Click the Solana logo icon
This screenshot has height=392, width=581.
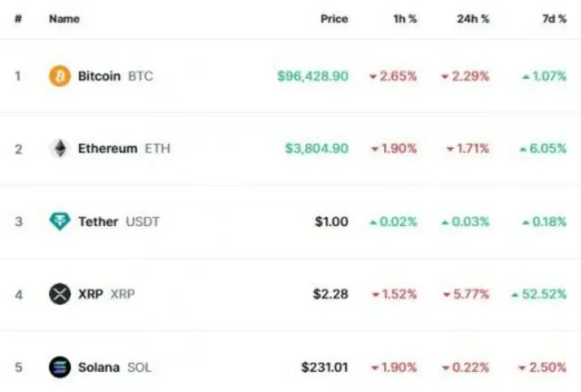pos(60,367)
